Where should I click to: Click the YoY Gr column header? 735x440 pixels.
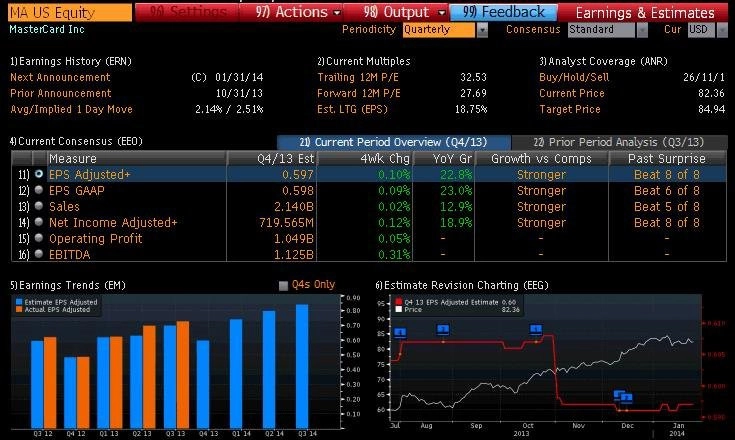[443, 159]
